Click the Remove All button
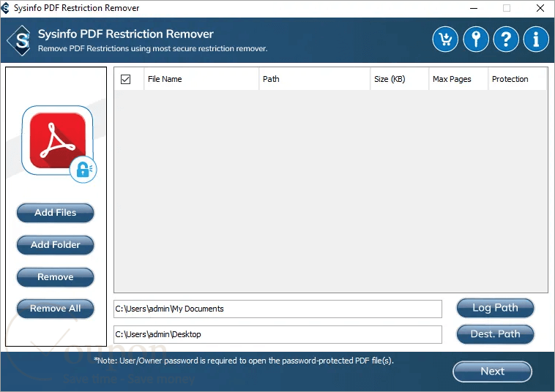The width and height of the screenshot is (555, 392). click(55, 309)
